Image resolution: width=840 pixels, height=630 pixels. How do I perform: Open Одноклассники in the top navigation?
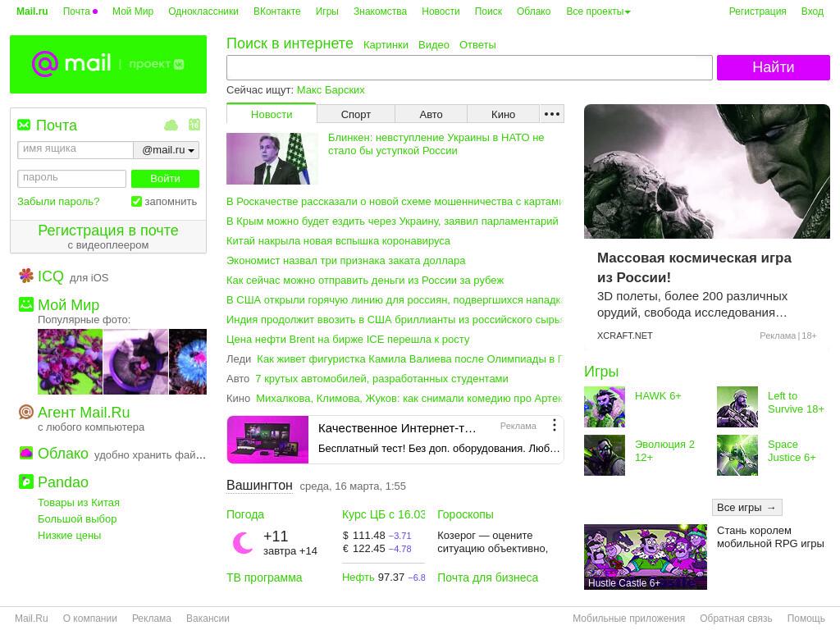[203, 11]
